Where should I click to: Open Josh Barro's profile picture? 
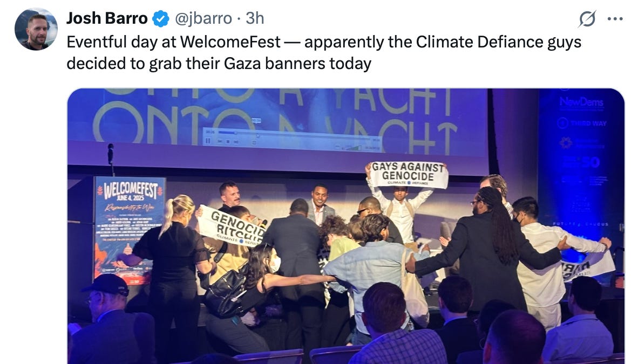point(36,29)
